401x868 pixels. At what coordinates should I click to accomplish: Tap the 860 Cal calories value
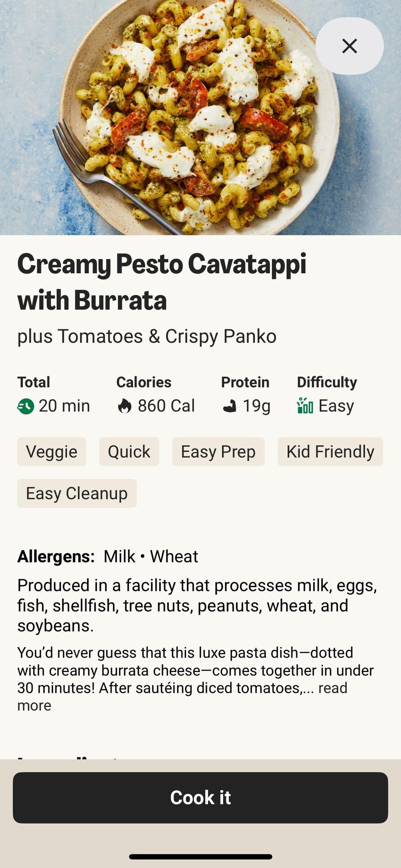point(166,406)
